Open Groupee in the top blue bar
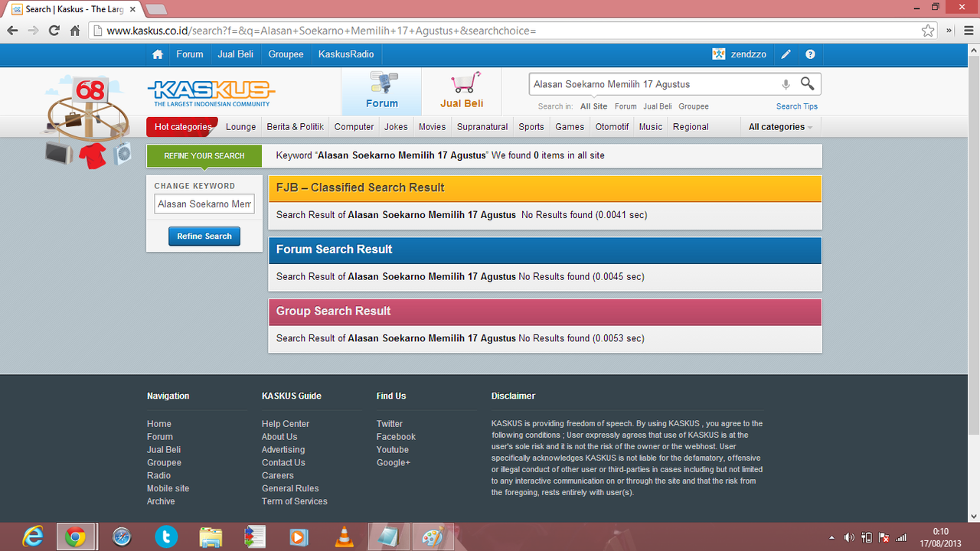Screen dimensions: 980x551 (286, 54)
